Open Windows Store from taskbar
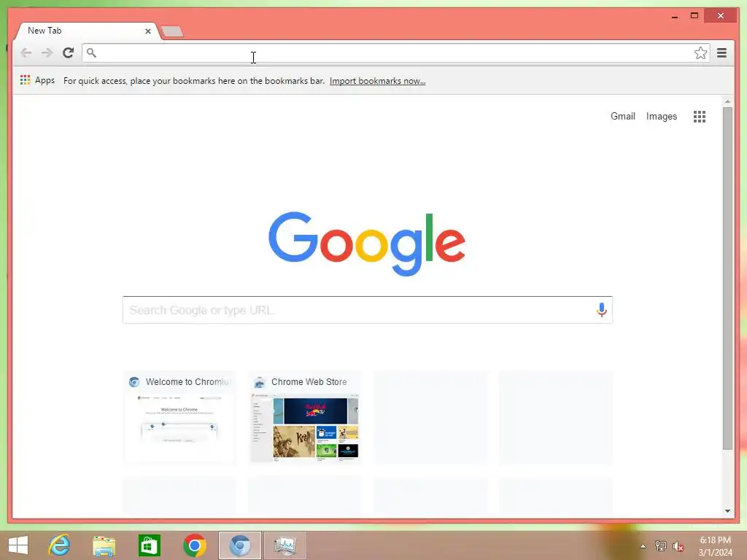 point(149,545)
